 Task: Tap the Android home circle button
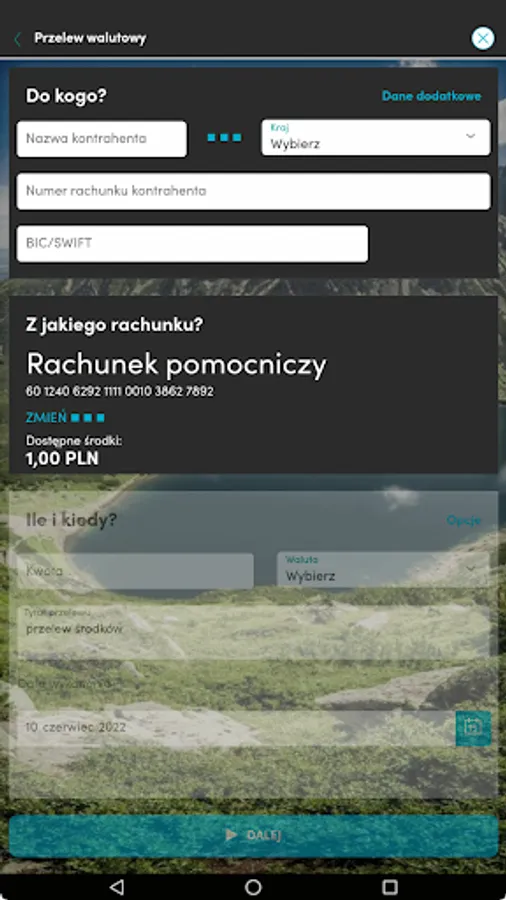253,887
